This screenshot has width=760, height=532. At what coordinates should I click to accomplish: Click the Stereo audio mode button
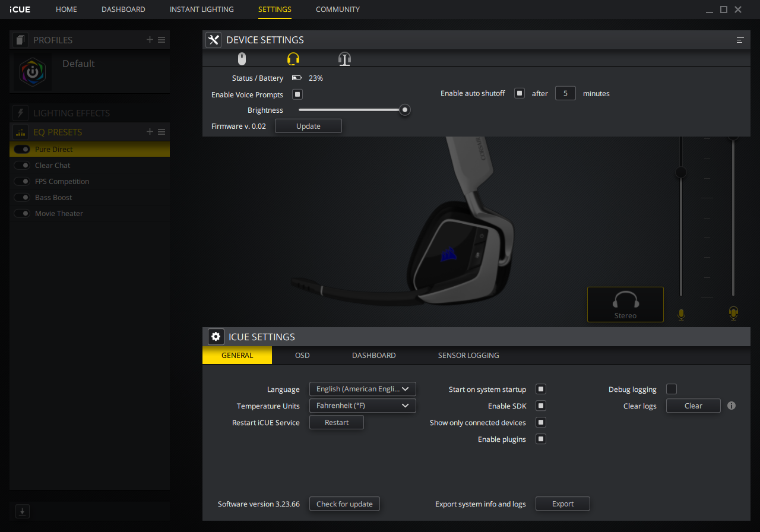point(625,305)
